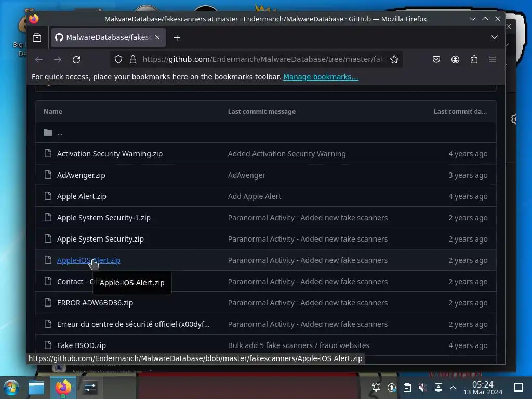
Task: Click the Name column header
Action: pyautogui.click(x=53, y=111)
